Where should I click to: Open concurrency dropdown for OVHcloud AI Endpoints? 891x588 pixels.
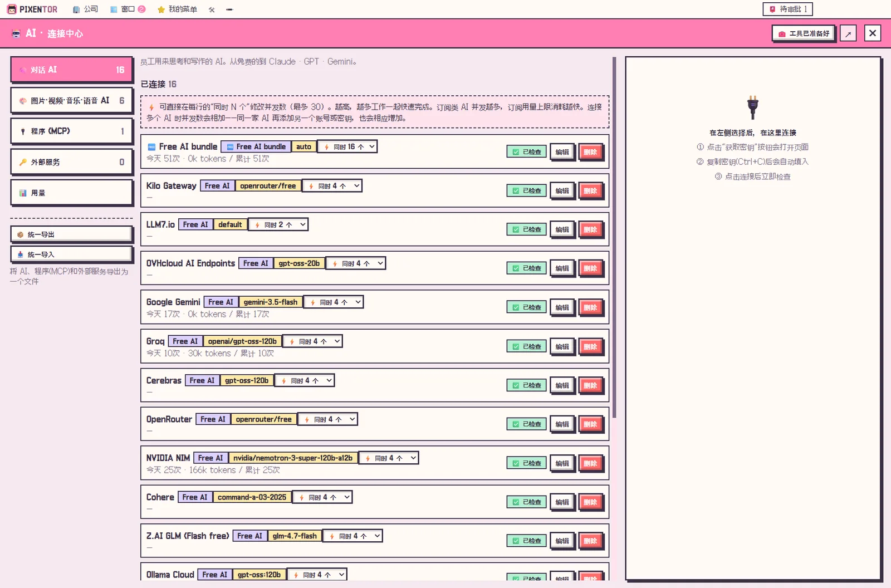[x=356, y=263]
